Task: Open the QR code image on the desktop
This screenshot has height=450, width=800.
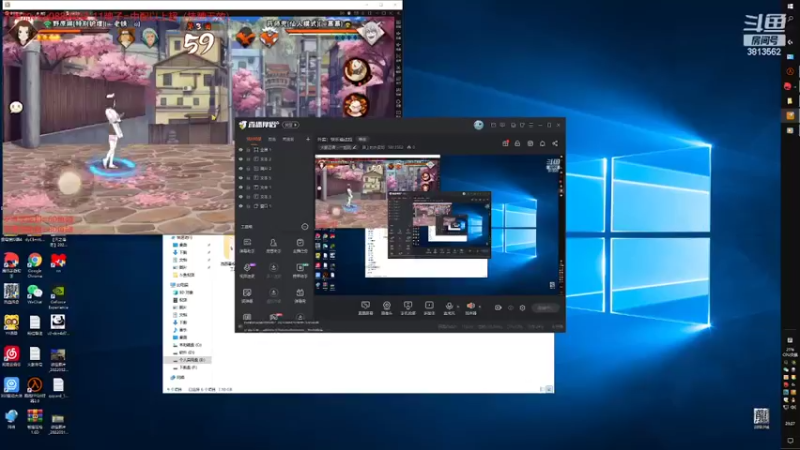Action: pyautogui.click(x=11, y=294)
